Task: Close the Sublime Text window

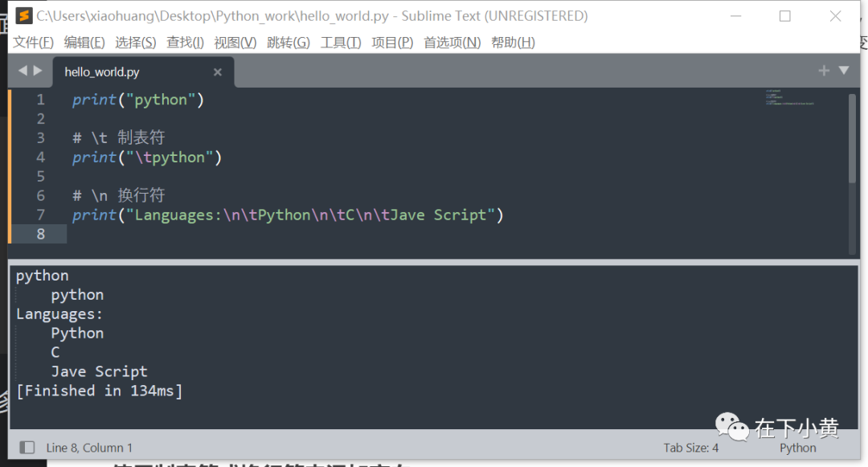Action: [x=835, y=16]
